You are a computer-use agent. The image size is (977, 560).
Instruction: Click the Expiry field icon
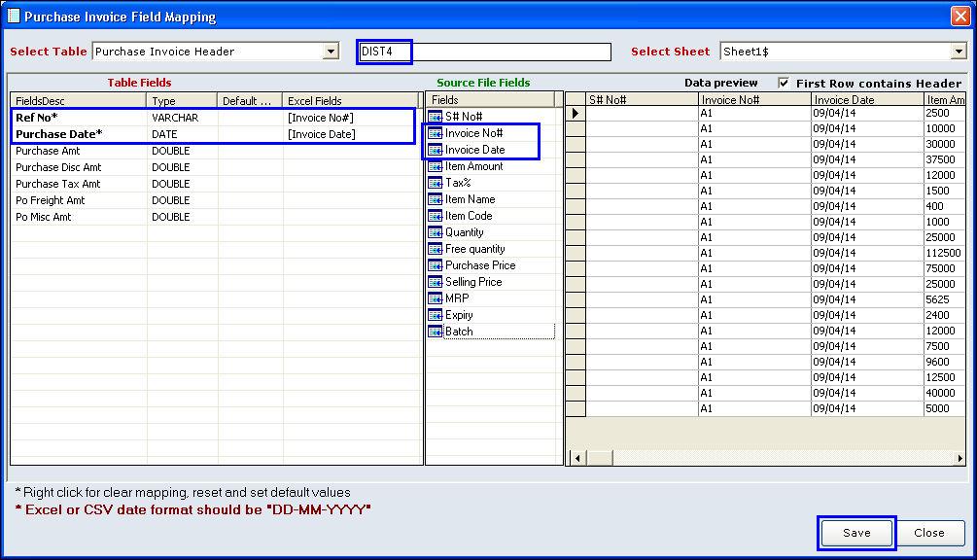(x=435, y=315)
